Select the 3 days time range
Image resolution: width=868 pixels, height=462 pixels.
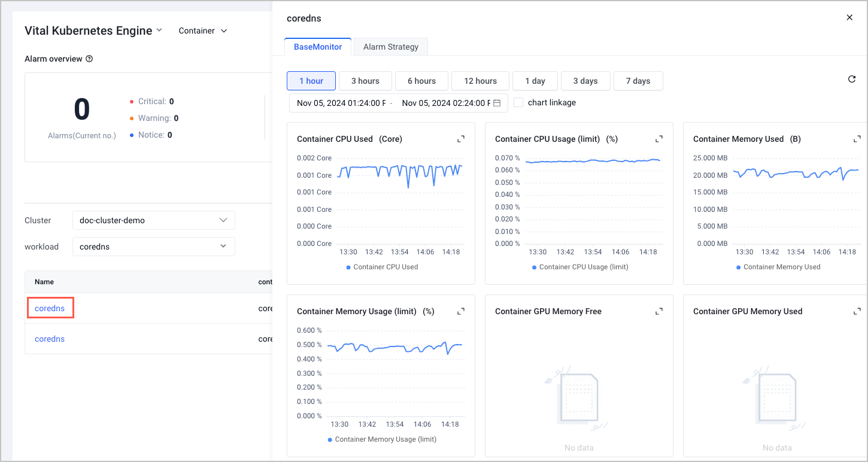pos(585,81)
